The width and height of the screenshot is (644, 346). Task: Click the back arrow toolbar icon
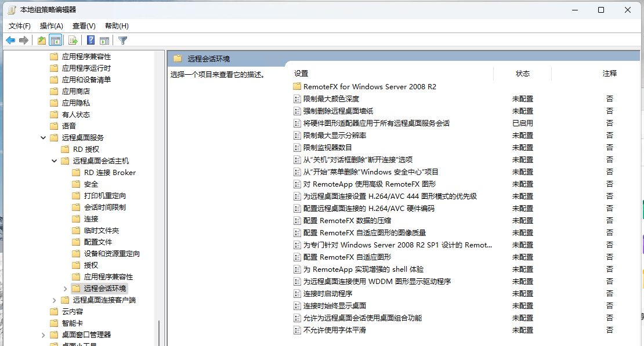(10, 41)
